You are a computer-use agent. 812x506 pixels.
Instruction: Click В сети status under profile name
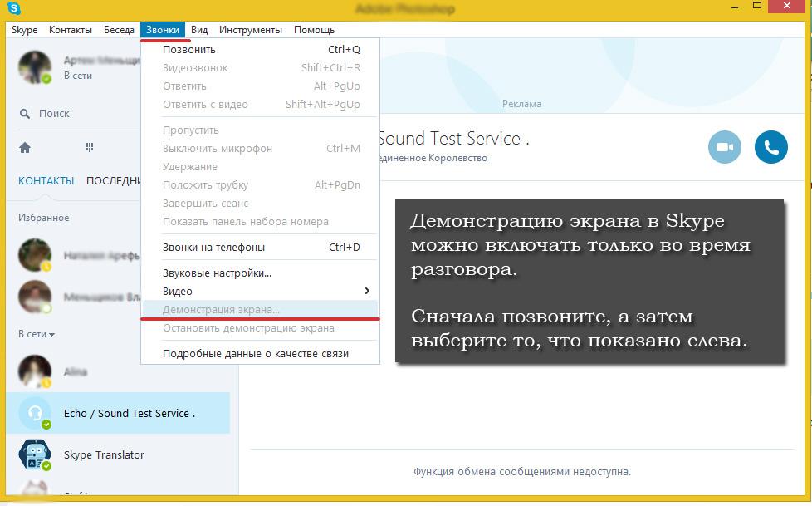point(78,76)
